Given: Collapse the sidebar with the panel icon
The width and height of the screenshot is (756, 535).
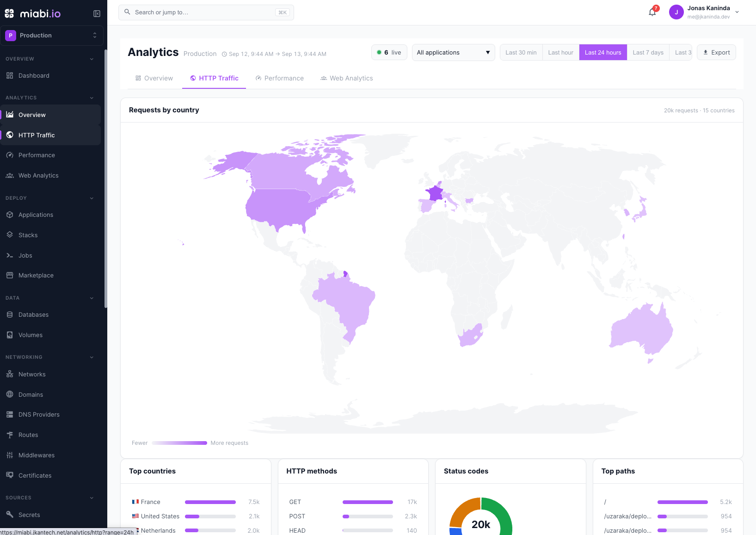Looking at the screenshot, I should tap(97, 13).
